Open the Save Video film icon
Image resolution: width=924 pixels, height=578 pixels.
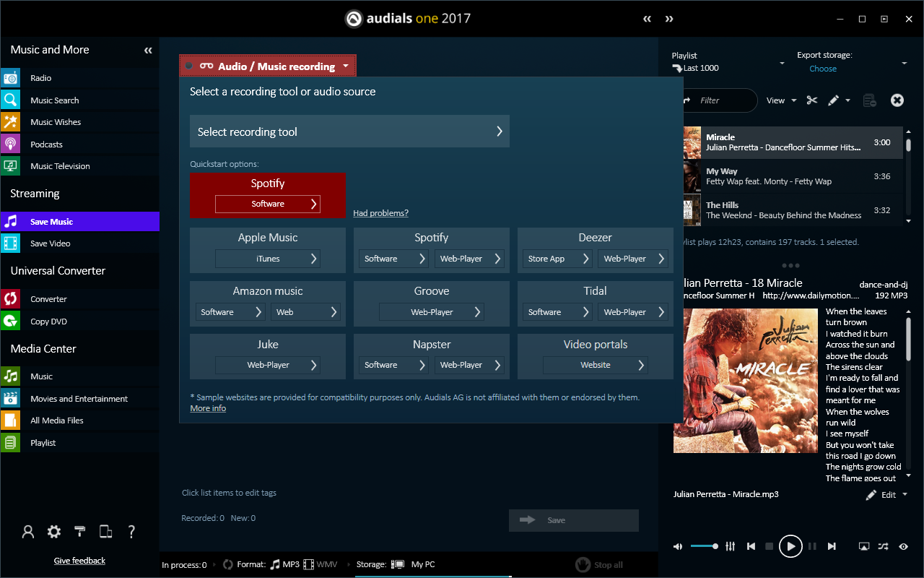pos(10,243)
